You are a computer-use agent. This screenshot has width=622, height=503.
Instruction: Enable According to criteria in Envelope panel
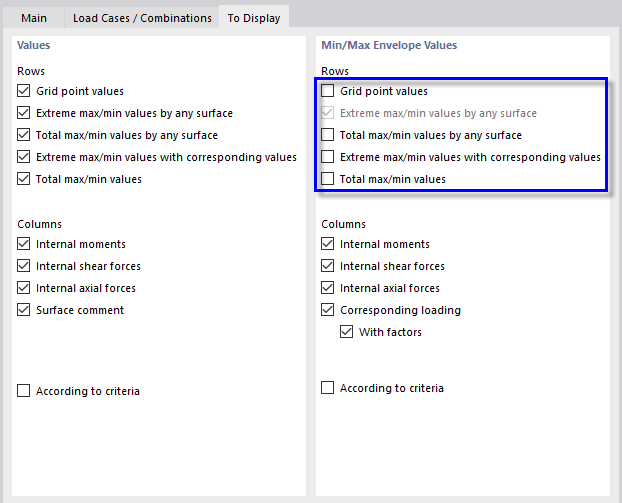tap(328, 388)
